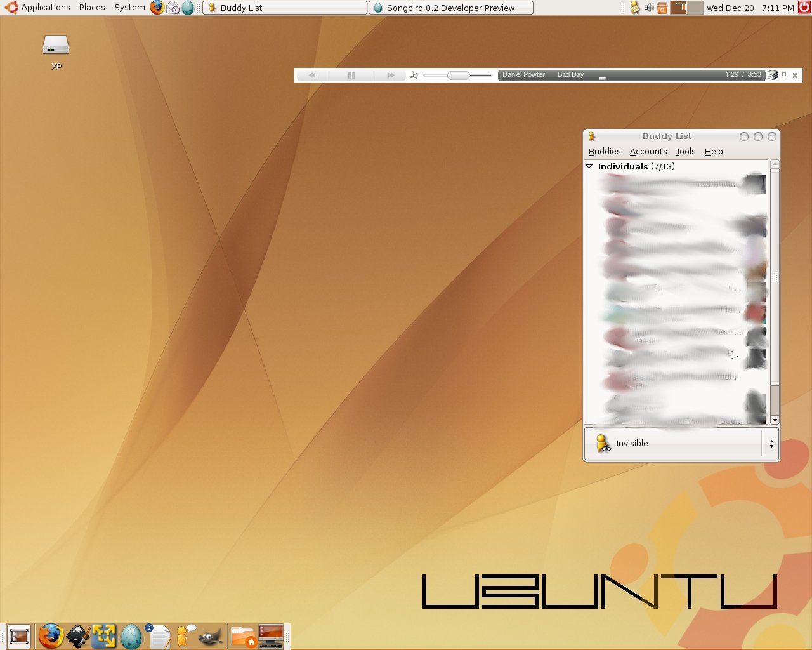Switch to Songbird 0.2 Developer Preview taskbar entry
Image resolution: width=812 pixels, height=650 pixels.
[x=450, y=8]
